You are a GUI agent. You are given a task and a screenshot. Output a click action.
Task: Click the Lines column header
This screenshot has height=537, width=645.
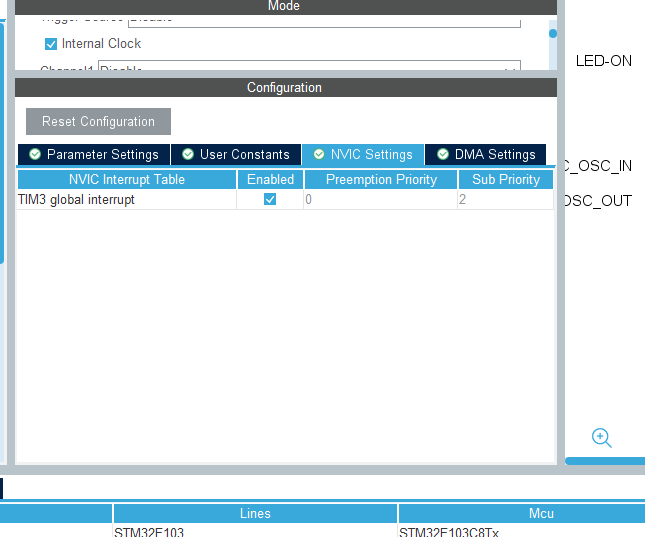point(255,514)
